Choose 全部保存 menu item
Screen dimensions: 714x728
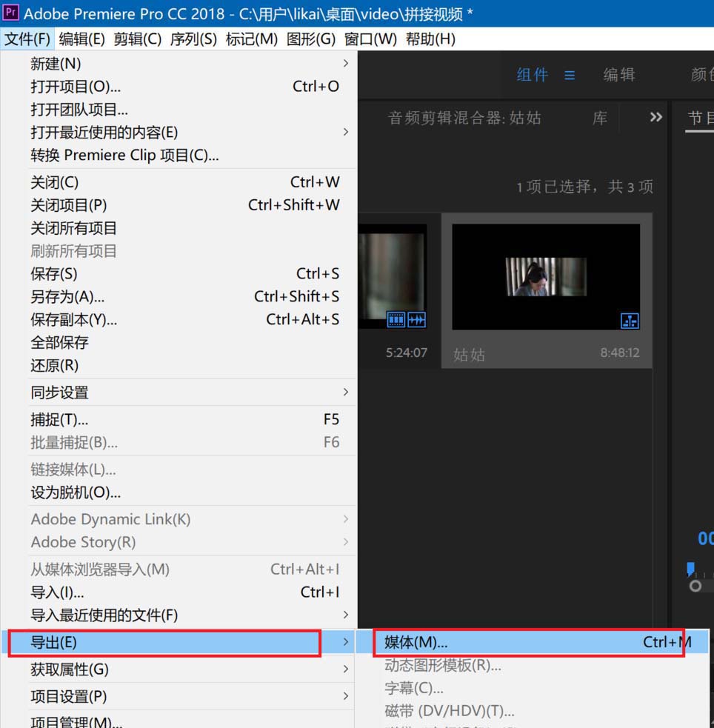[x=179, y=343]
